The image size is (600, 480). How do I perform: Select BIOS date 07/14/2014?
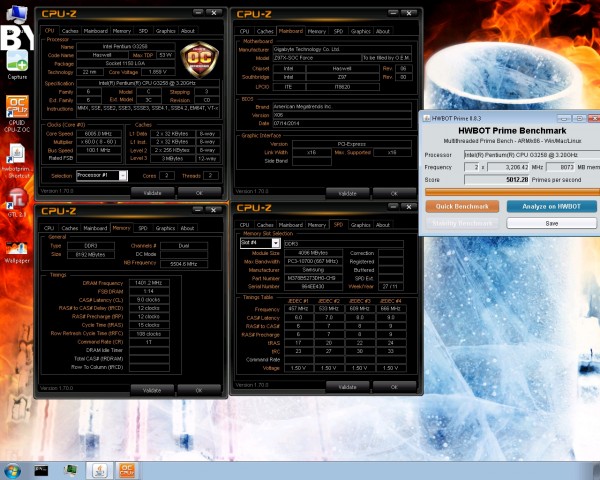[x=342, y=123]
